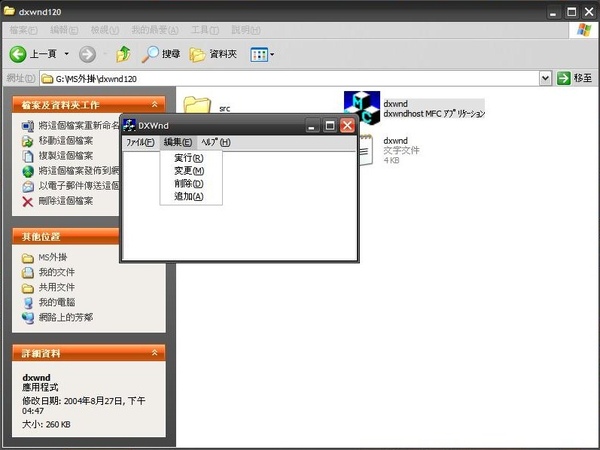Click the 共用文件 folder icon

[x=28, y=288]
